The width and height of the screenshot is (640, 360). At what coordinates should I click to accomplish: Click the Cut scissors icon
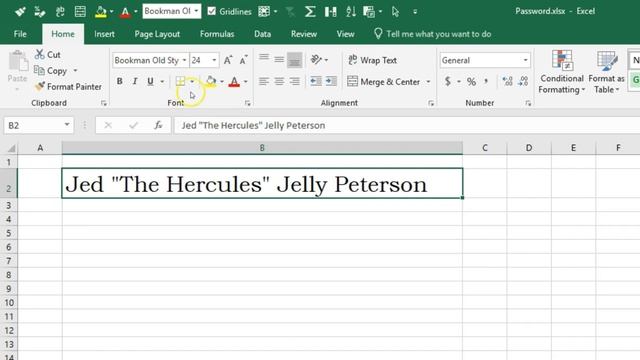(40, 54)
